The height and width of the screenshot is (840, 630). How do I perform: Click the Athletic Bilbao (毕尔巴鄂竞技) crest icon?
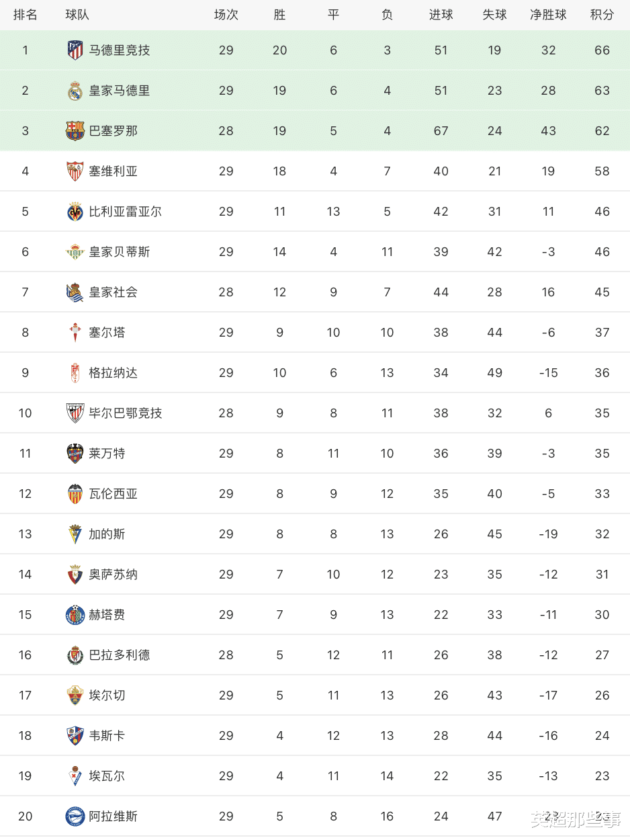click(x=75, y=413)
